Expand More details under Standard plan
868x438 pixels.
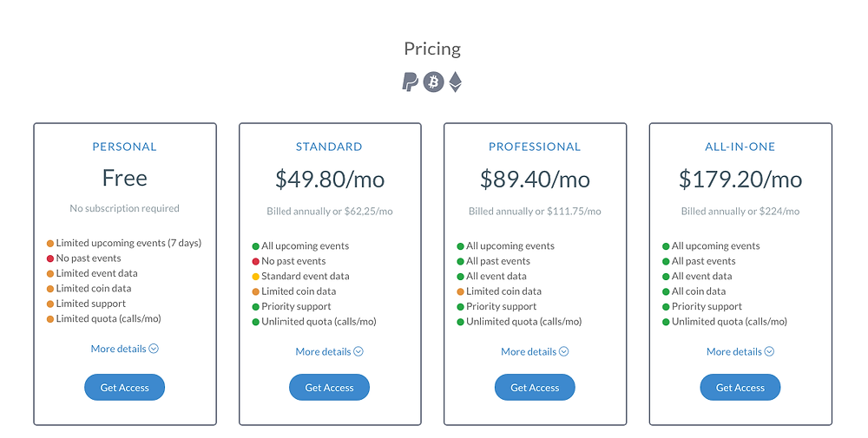329,351
